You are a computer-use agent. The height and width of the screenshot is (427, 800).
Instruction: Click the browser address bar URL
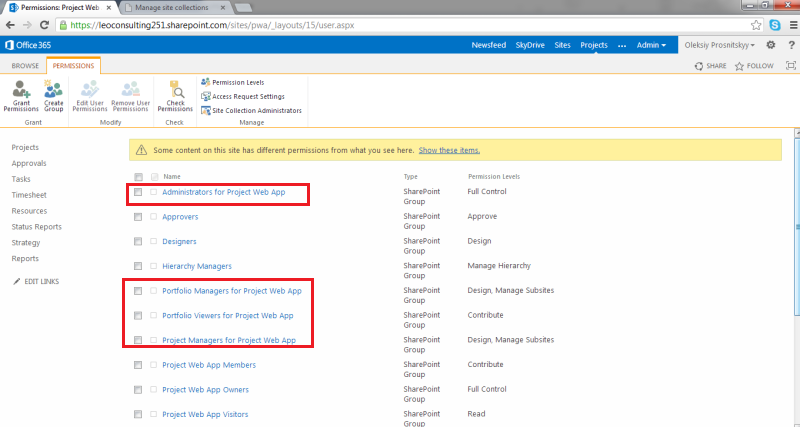(212, 25)
